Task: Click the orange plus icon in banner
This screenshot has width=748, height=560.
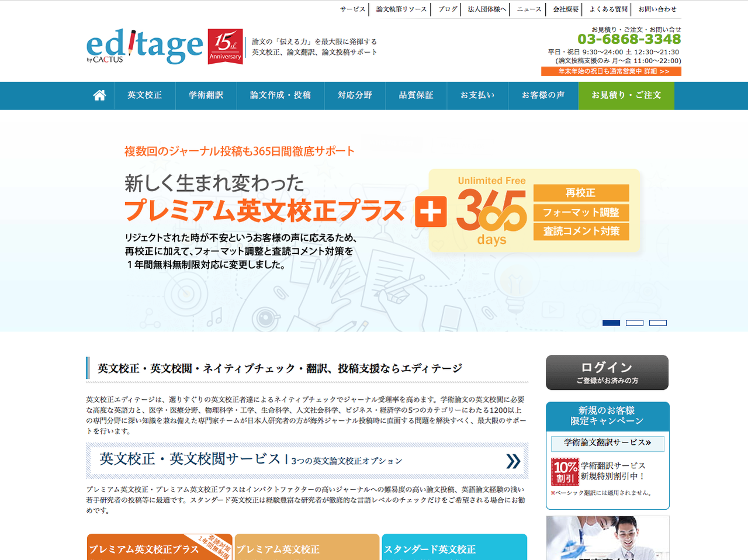Action: point(431,211)
